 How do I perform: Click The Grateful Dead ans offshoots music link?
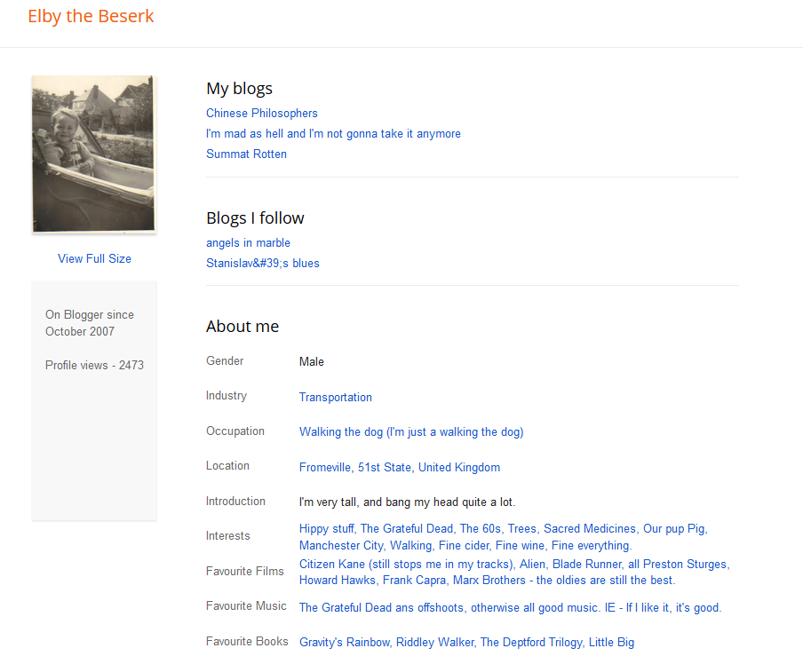[382, 607]
